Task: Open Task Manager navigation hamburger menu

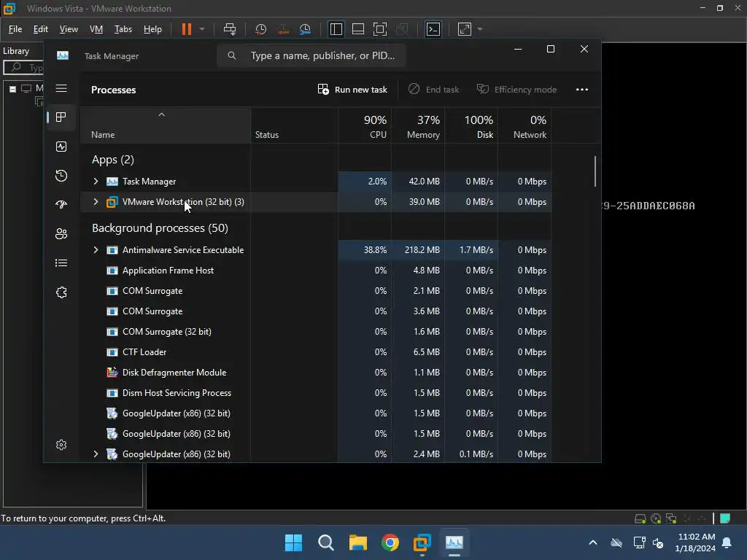Action: tap(61, 88)
